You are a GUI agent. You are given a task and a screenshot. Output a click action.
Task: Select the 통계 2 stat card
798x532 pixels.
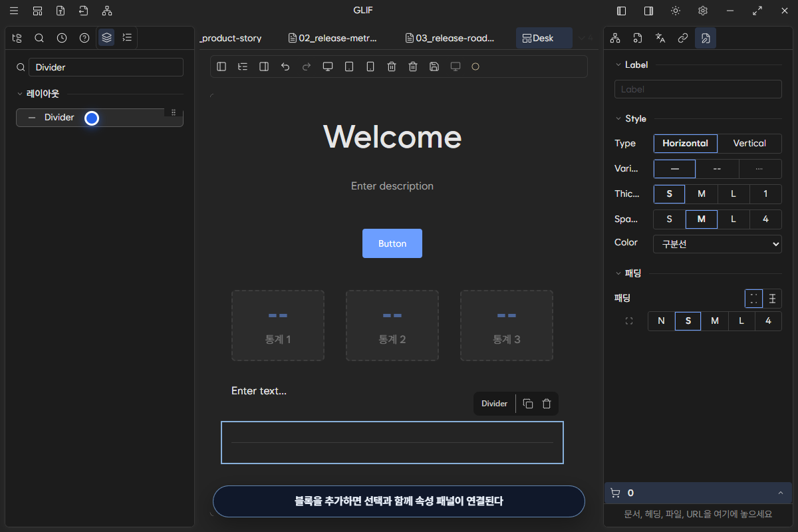tap(392, 326)
